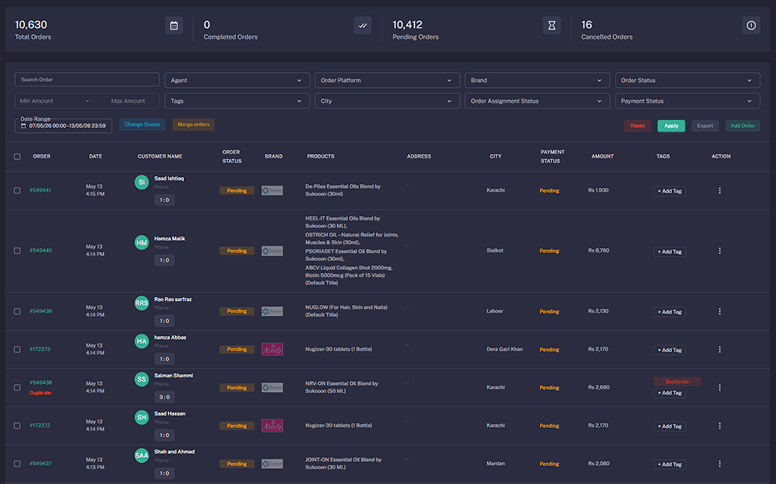This screenshot has height=484, width=776.
Task: Open order link #549437
Action: [40, 464]
